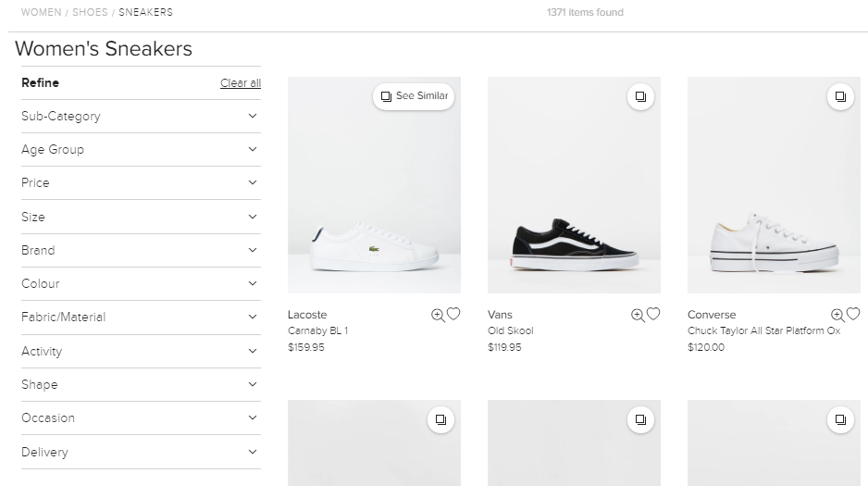Toggle wishlist heart for Vans Old Skool
The width and height of the screenshot is (868, 486).
(x=653, y=314)
